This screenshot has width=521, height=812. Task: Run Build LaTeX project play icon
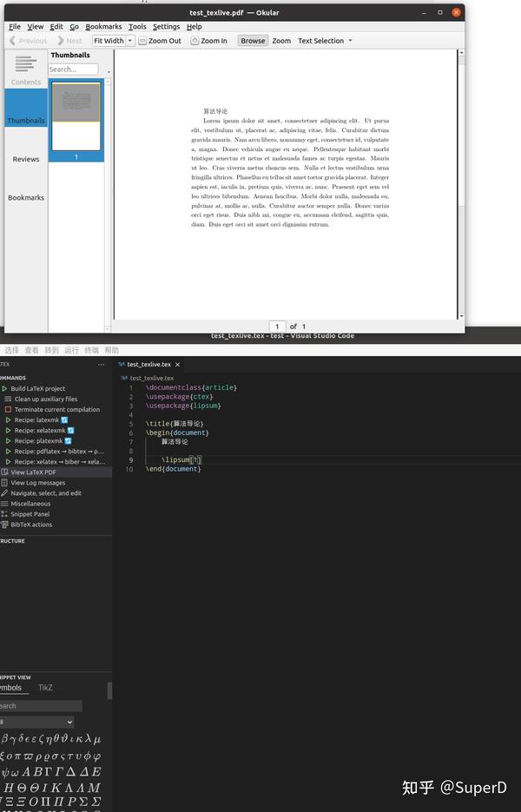[4, 388]
